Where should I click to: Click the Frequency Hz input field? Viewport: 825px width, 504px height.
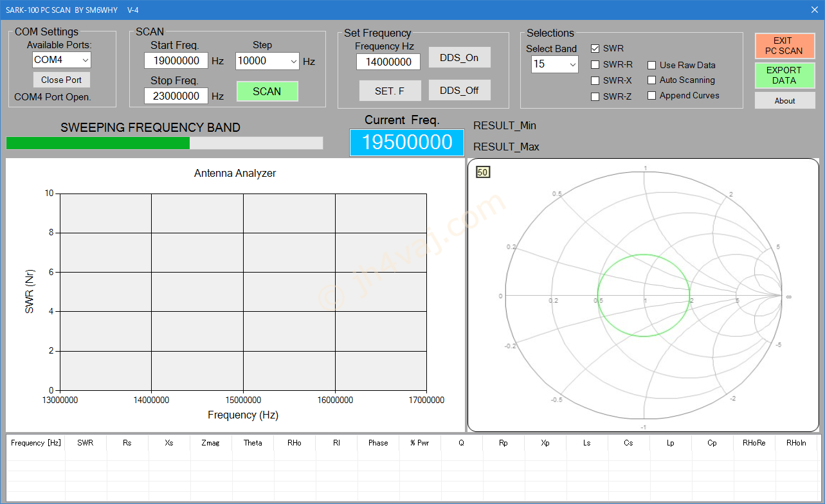(x=388, y=62)
